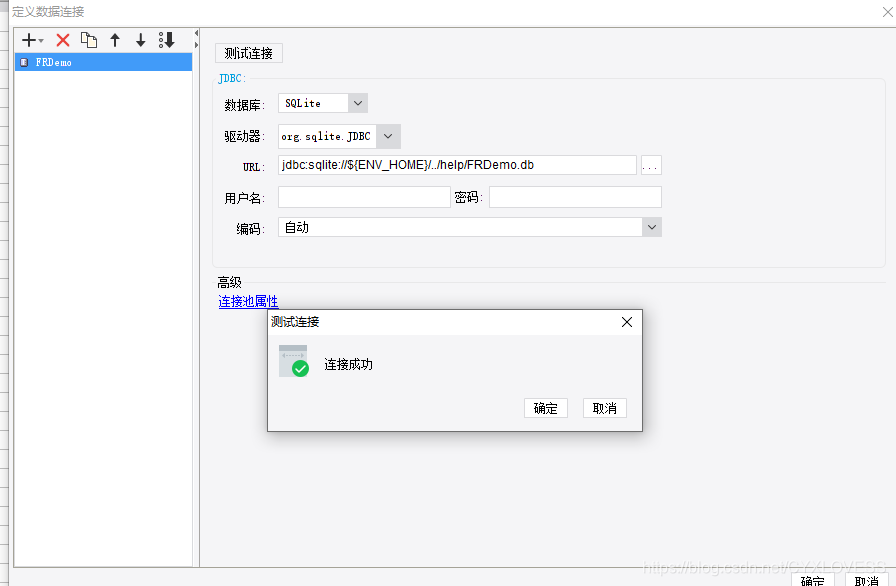This screenshot has width=896, height=586.
Task: Click the ellipsis button next to URL
Action: point(651,166)
